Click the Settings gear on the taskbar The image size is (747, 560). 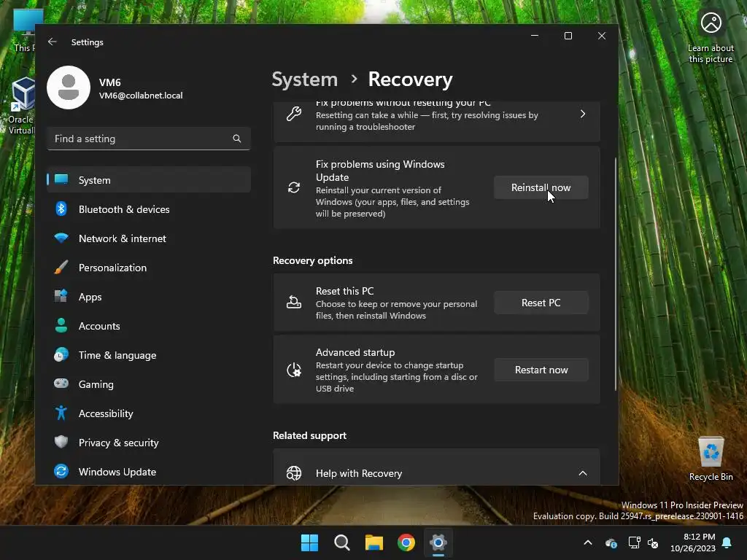click(438, 542)
